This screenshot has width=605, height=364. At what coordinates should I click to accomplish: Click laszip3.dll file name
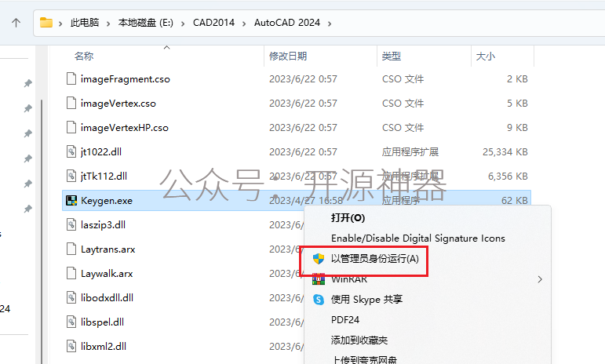pyautogui.click(x=103, y=225)
